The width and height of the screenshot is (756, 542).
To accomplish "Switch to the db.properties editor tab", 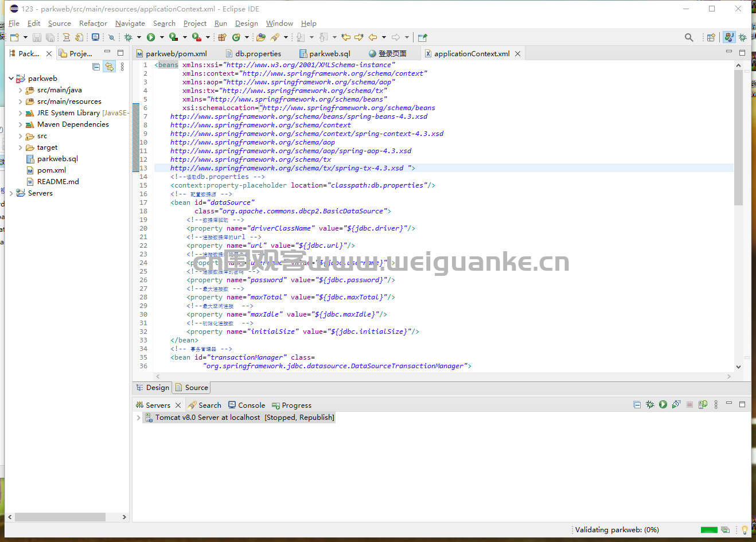I will (x=258, y=53).
